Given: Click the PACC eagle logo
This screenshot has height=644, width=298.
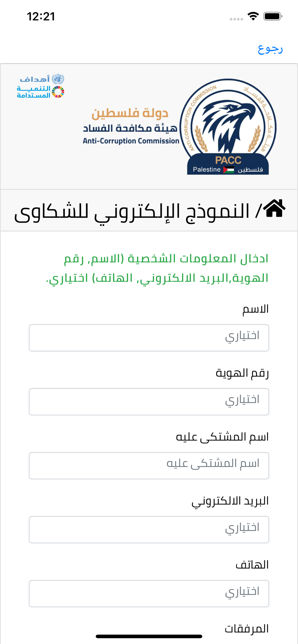Looking at the screenshot, I should click(228, 127).
